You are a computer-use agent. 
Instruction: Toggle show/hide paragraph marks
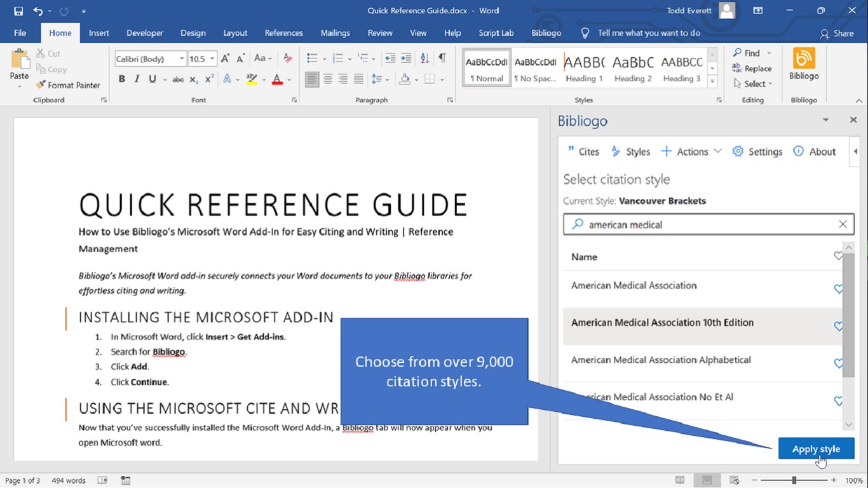point(442,58)
